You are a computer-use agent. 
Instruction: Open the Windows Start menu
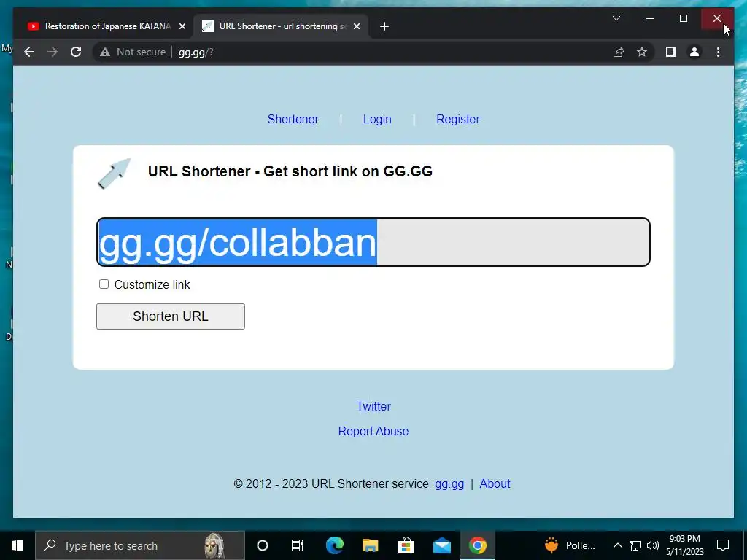tap(18, 545)
